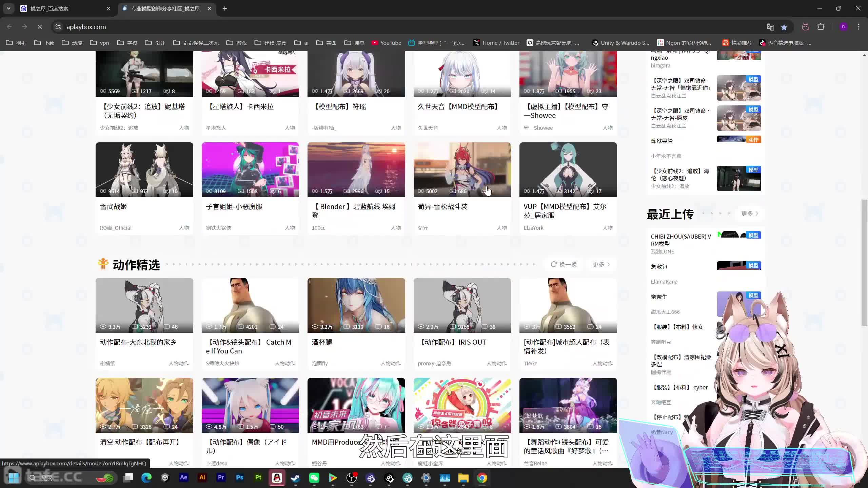Open 酒杯腿 motion thumbnail
Screen dimensions: 868x488
coord(356,305)
